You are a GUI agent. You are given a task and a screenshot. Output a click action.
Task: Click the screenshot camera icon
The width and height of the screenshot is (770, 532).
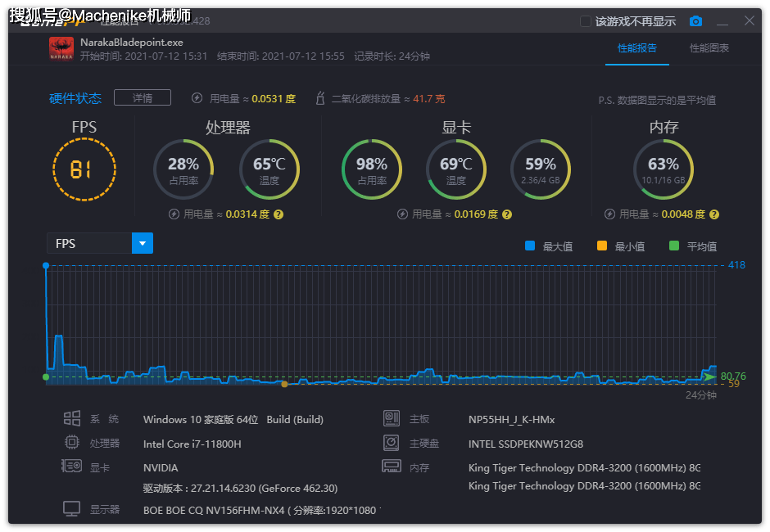click(x=695, y=21)
